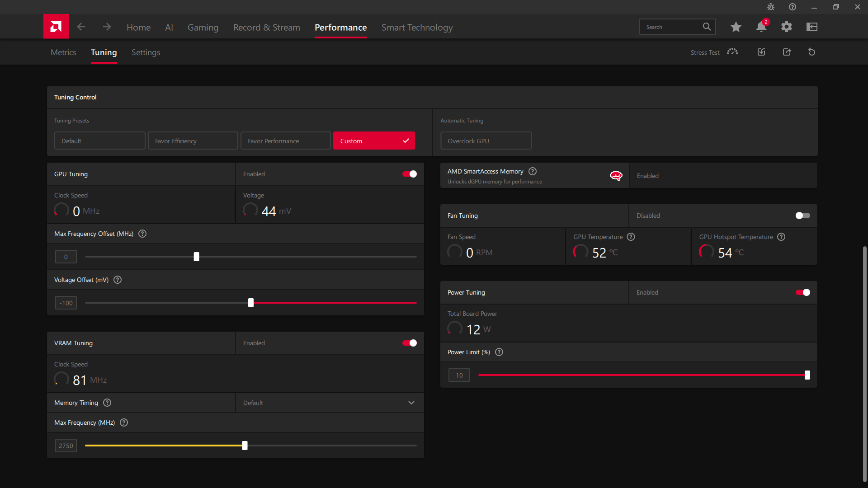
Task: Click the VRAM Max Frequency slider handle
Action: [245, 446]
